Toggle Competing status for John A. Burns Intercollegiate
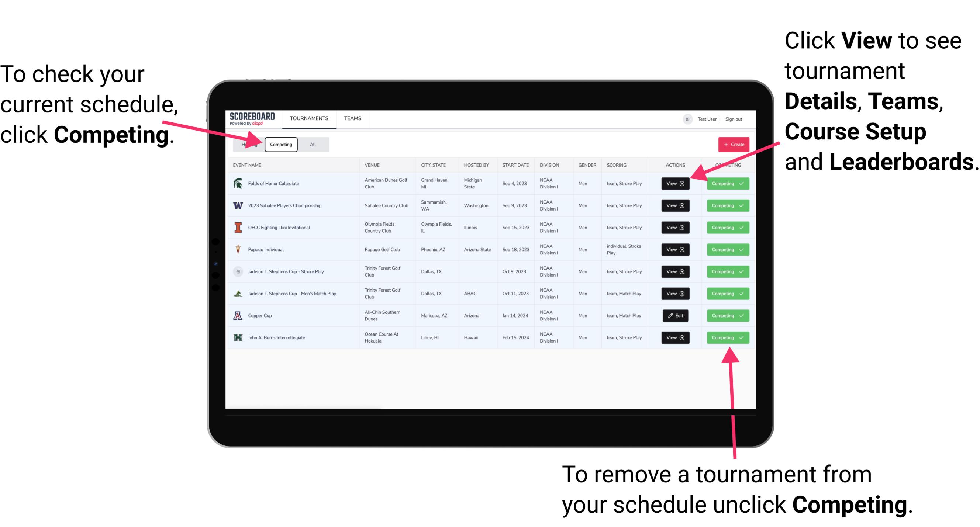Viewport: 980px width, 527px height. coord(725,337)
